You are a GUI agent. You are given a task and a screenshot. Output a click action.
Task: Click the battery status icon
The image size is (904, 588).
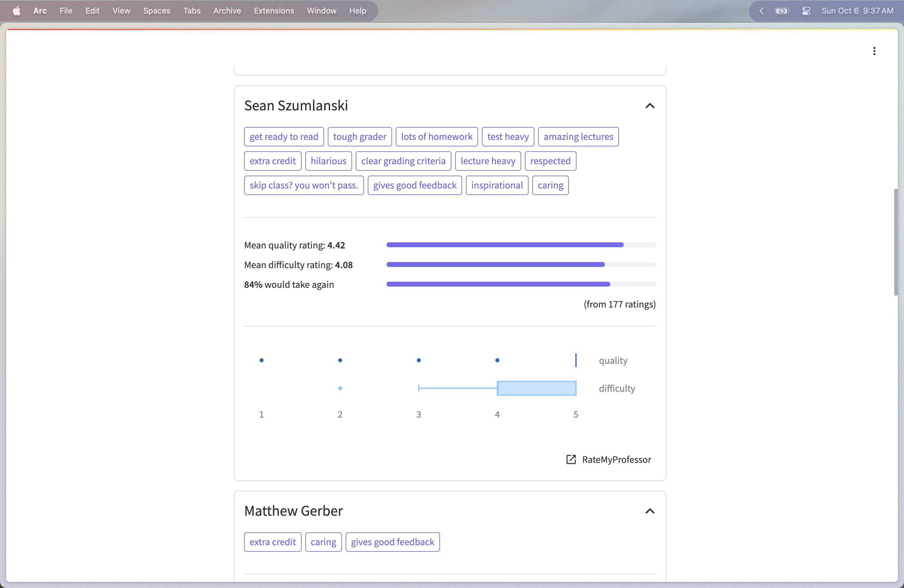tap(782, 11)
